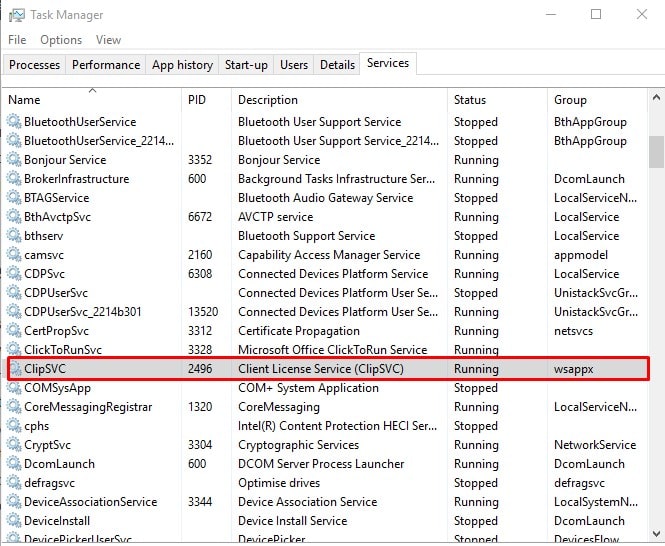
Task: Click gear icon beside CDPUserSvc_2214b301
Action: (x=14, y=312)
